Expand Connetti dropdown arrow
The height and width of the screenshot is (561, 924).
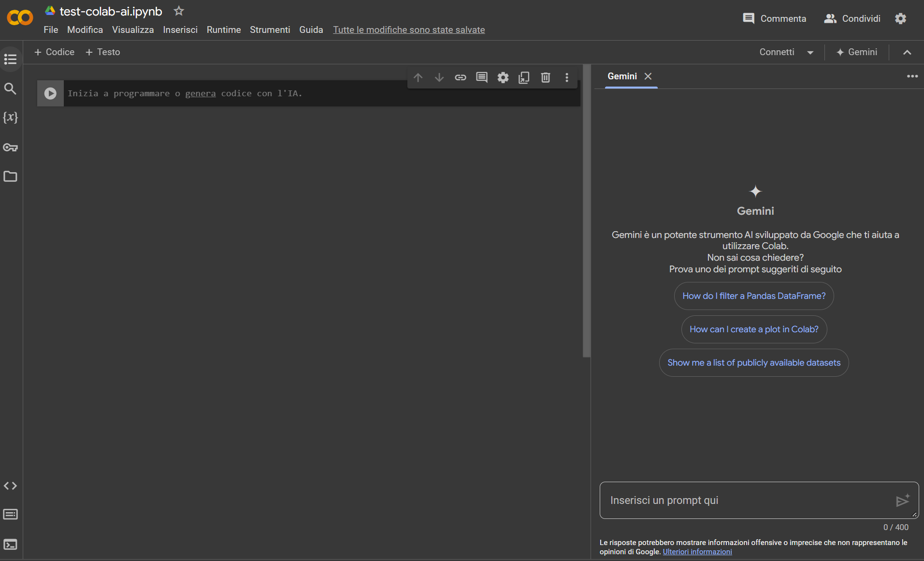tap(810, 53)
